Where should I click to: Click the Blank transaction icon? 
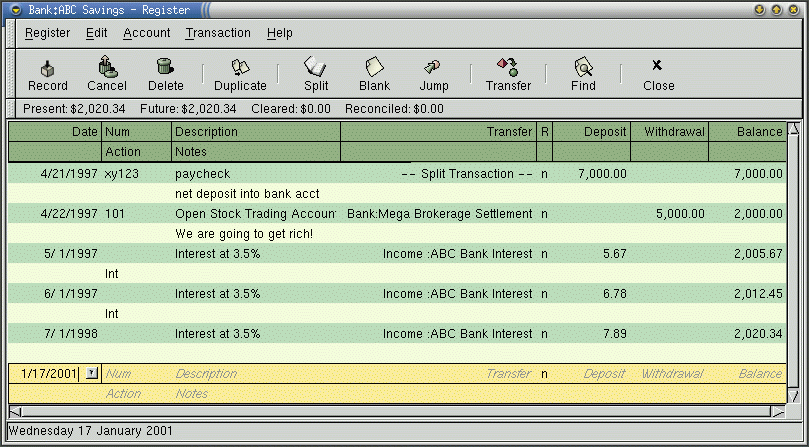coord(374,68)
